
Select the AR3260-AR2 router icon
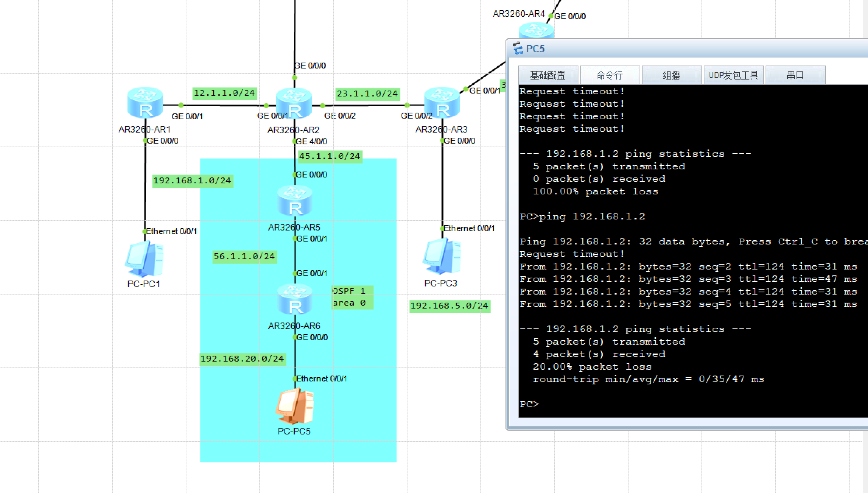coord(294,103)
